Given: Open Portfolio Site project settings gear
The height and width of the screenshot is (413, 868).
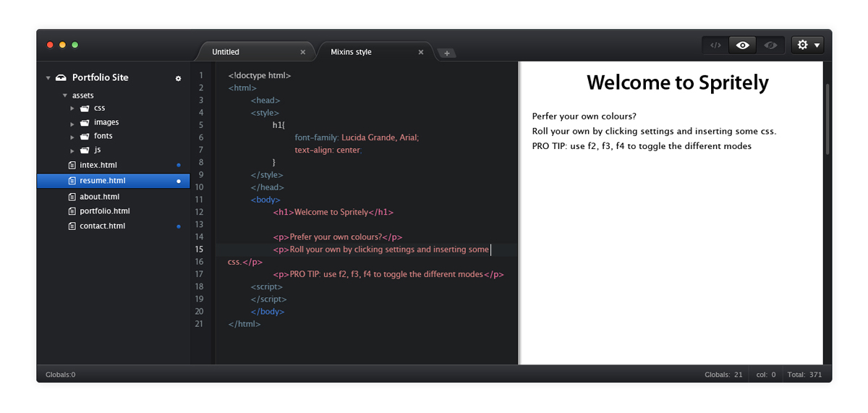Looking at the screenshot, I should point(179,78).
